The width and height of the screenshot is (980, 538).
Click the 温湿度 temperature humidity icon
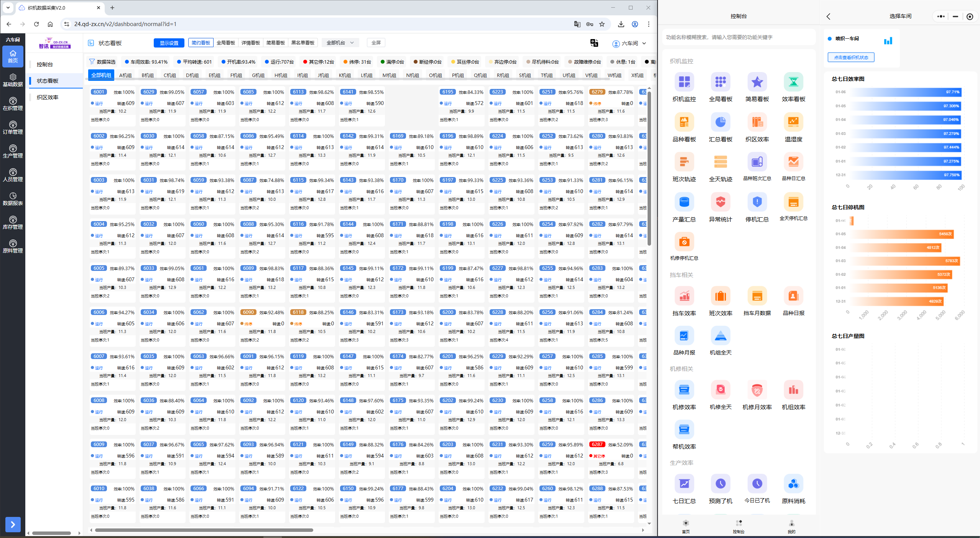793,123
